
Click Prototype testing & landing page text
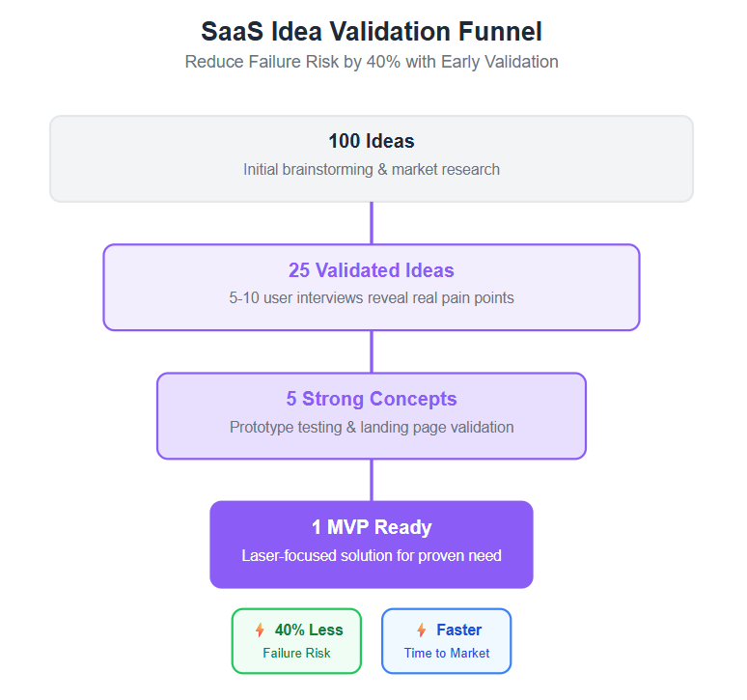[372, 427]
